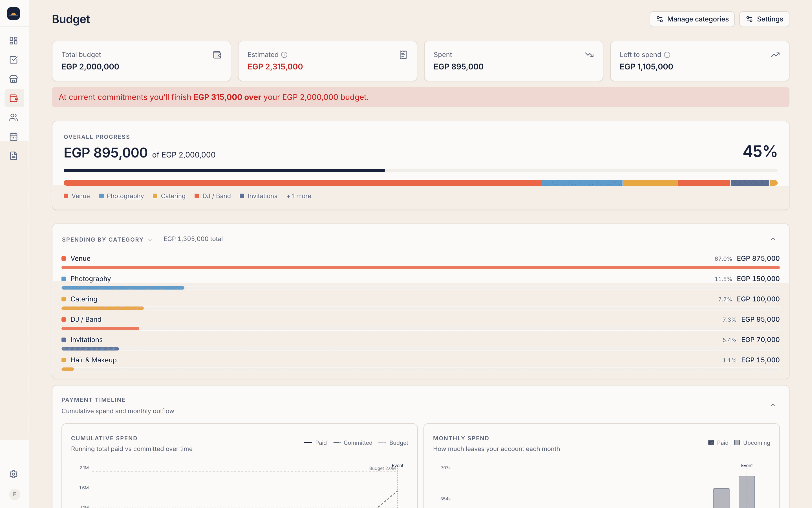Click the receipt icon on Estimated card
This screenshot has height=508, width=812.
point(403,55)
